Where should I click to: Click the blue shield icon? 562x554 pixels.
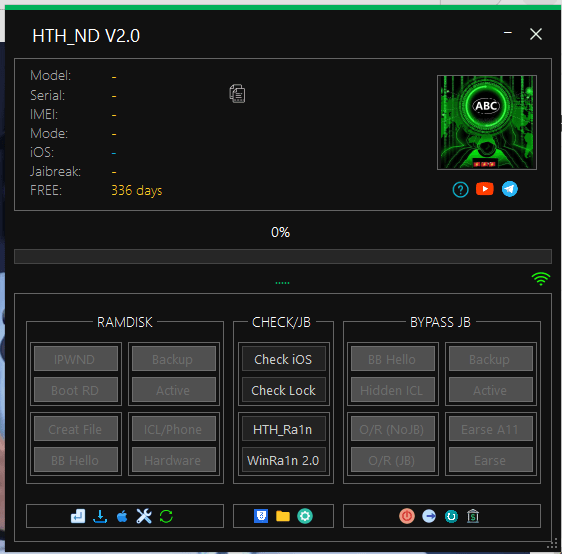261,516
